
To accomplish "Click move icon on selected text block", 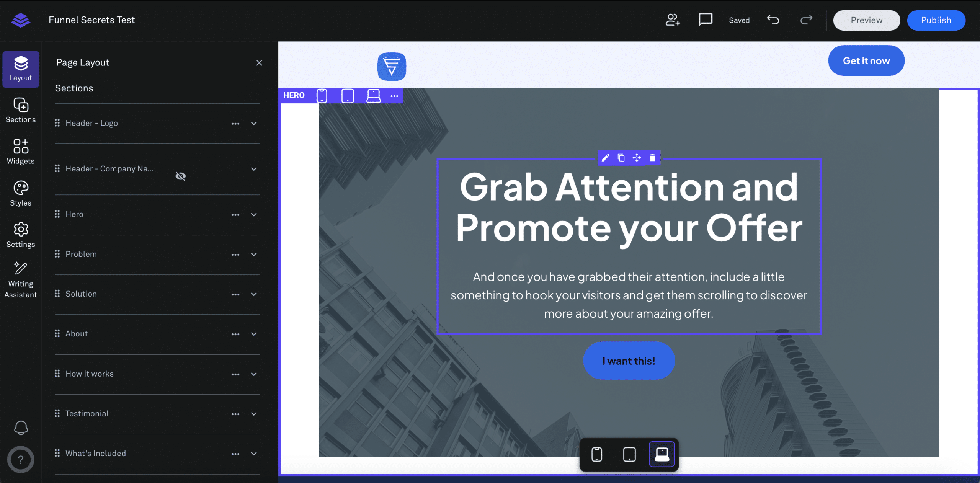I will (637, 158).
